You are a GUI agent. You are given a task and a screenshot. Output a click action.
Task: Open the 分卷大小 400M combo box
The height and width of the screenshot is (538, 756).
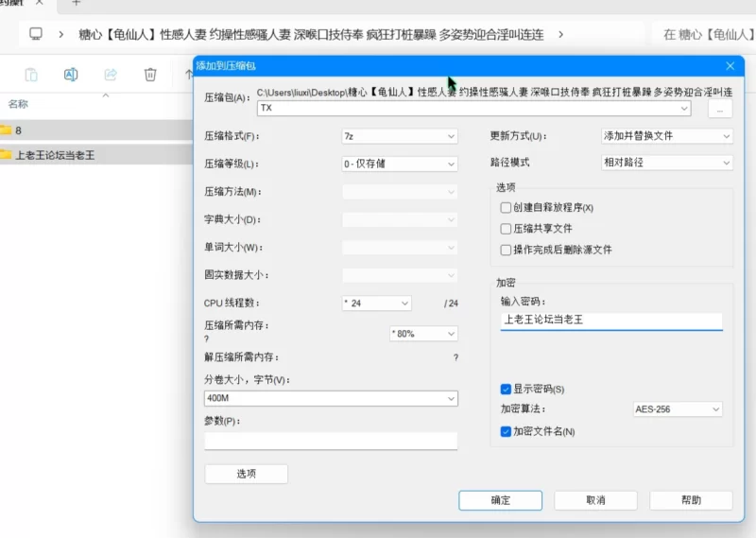point(331,398)
